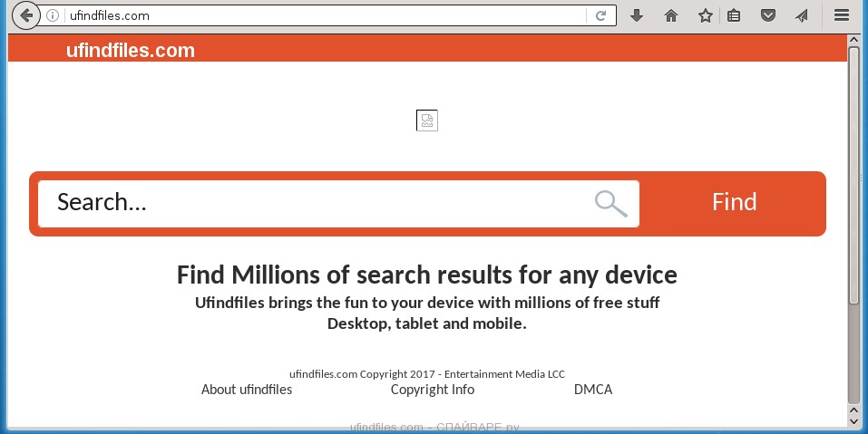The width and height of the screenshot is (868, 434).
Task: Bookmark this page with the star
Action: click(x=706, y=15)
